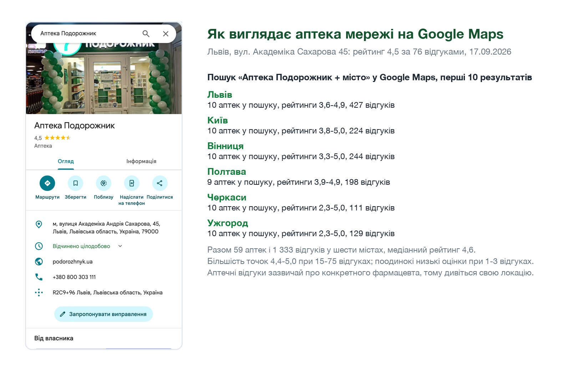Click the opening hours clock icon
The height and width of the screenshot is (371, 588).
pos(39,246)
